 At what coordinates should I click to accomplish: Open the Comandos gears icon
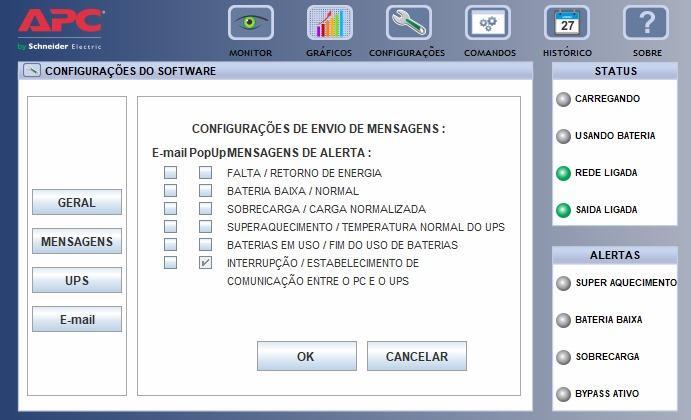pyautogui.click(x=488, y=23)
